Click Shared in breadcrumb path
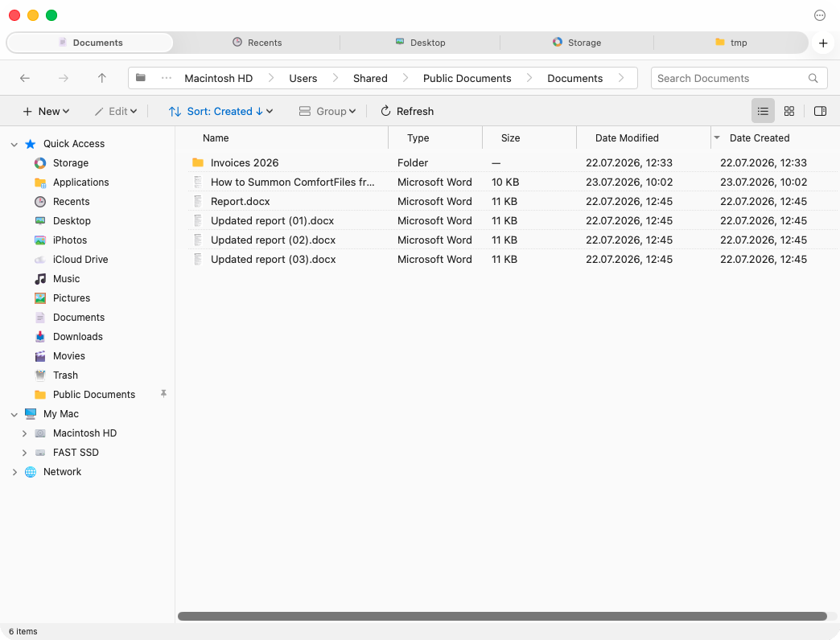This screenshot has width=840, height=640. click(370, 78)
